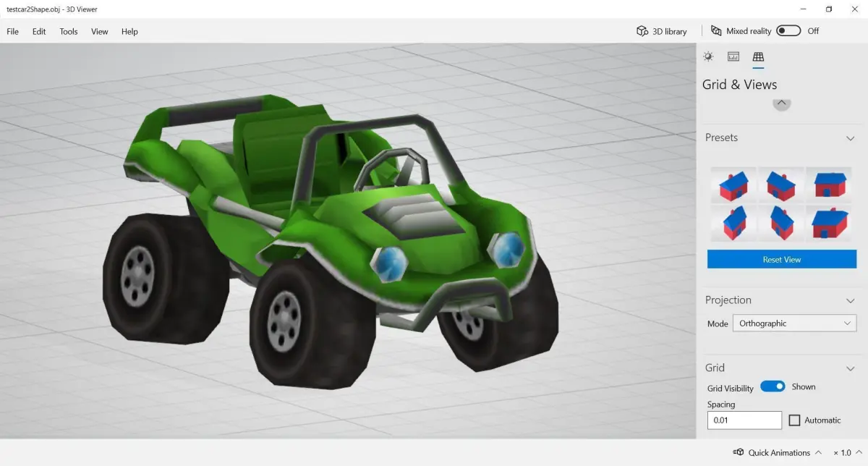Check the Automatic spacing checkbox
This screenshot has height=466, width=868.
(x=794, y=420)
